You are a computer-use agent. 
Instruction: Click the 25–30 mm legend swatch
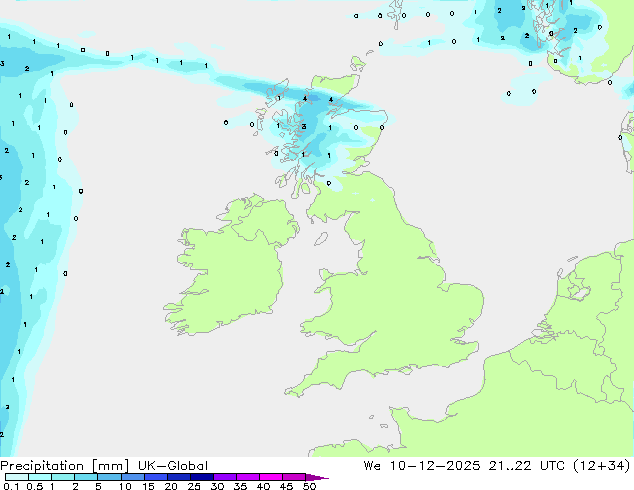click(201, 477)
